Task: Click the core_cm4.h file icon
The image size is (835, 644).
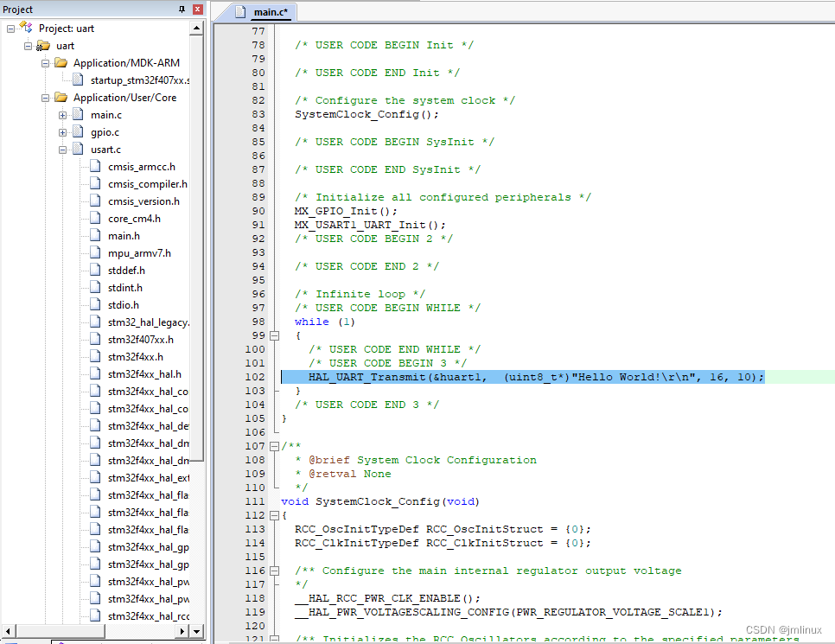Action: coord(95,218)
